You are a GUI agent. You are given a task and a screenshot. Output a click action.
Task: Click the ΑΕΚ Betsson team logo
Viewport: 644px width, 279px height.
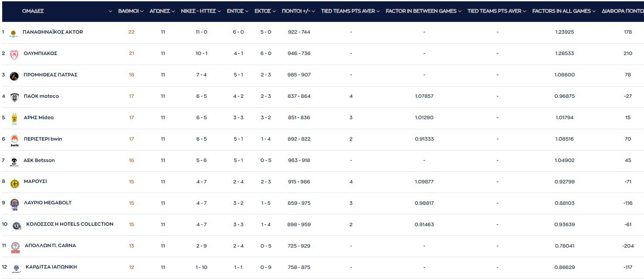click(x=14, y=162)
